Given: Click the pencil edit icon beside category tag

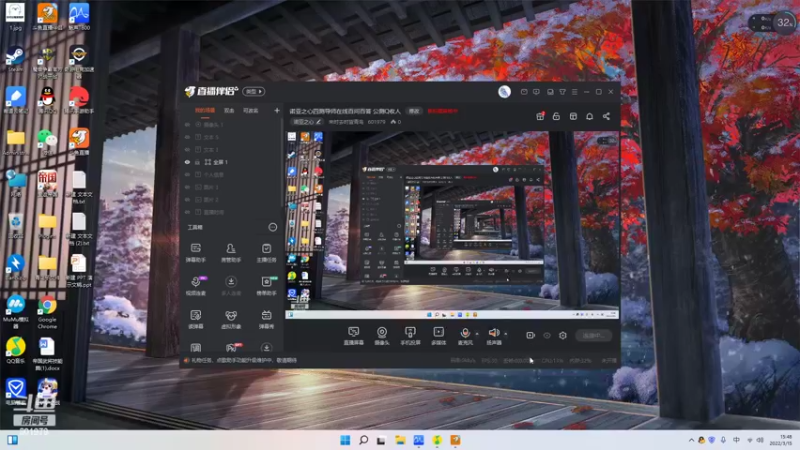Looking at the screenshot, I should (318, 122).
